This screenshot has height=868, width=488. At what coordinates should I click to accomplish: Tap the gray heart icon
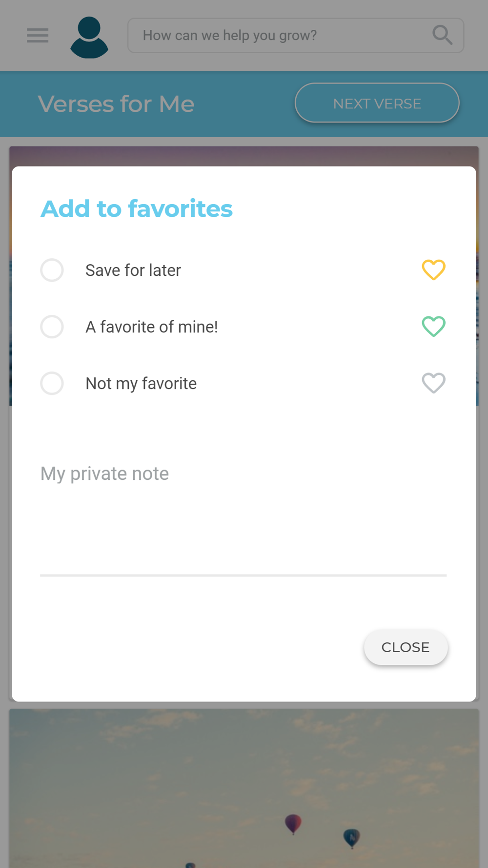tap(433, 383)
